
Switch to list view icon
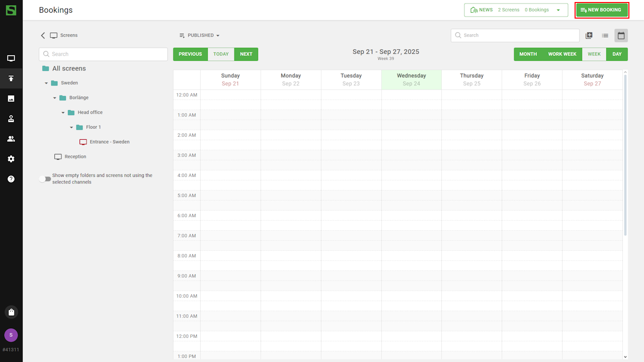pyautogui.click(x=605, y=36)
